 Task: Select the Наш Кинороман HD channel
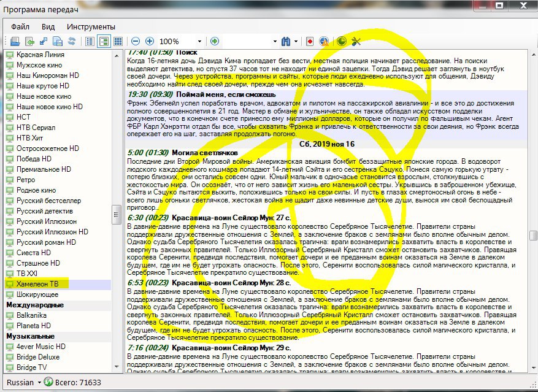(48, 75)
